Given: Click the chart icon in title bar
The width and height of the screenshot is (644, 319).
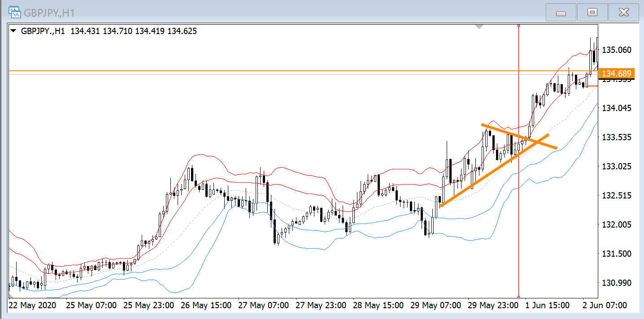Looking at the screenshot, I should click(15, 12).
